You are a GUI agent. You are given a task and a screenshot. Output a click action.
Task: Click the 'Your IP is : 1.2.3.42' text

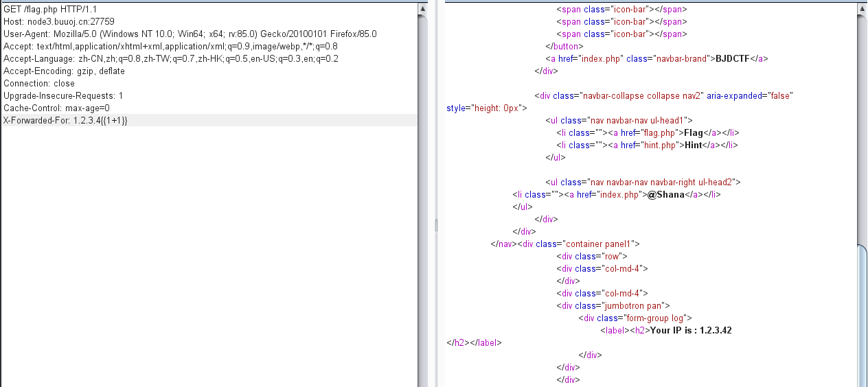click(690, 330)
